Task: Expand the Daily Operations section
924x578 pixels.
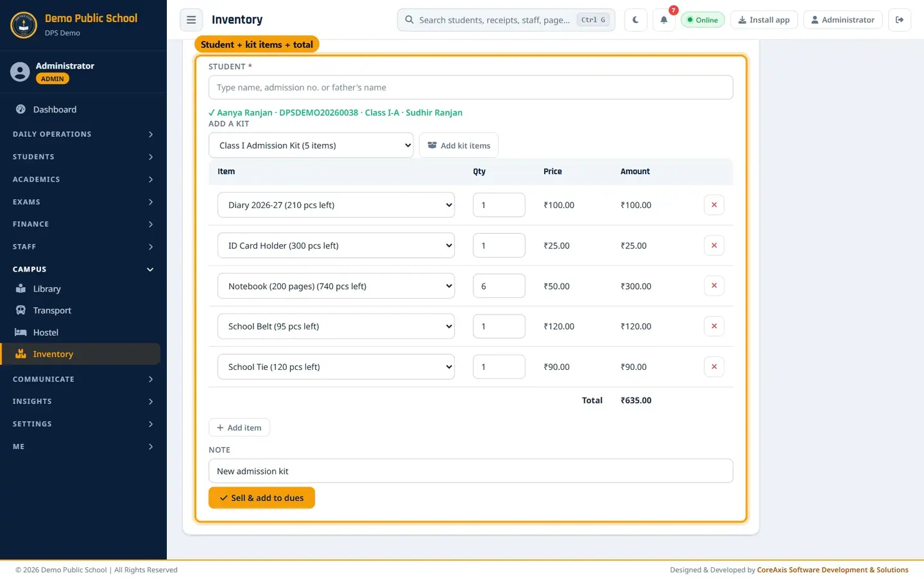Action: [x=83, y=134]
